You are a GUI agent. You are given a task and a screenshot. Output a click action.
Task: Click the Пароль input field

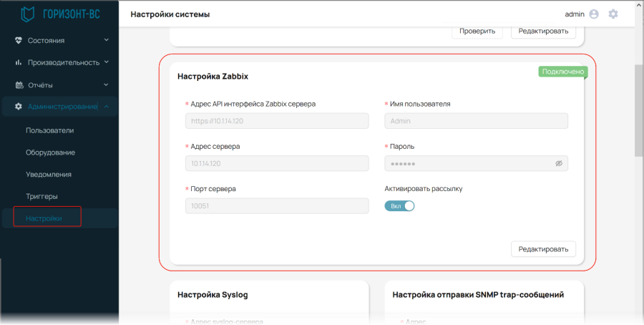click(476, 163)
